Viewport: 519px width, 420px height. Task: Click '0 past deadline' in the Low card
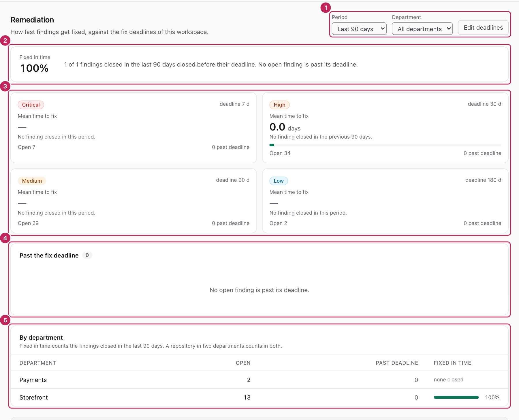(x=482, y=223)
